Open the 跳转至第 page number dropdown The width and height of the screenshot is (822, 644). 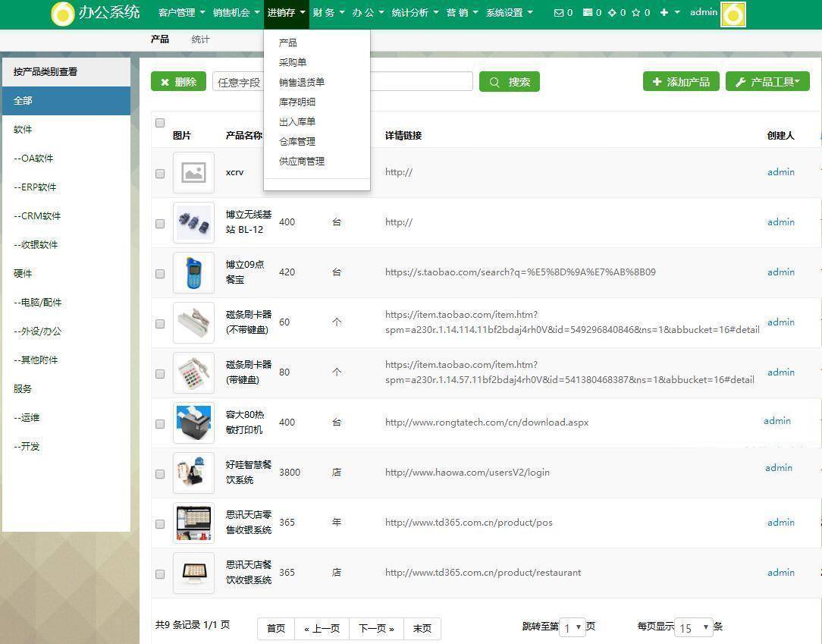click(x=572, y=627)
